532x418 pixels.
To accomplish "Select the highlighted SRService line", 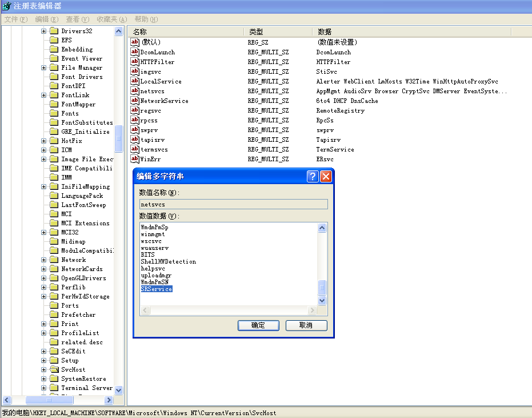I will tap(157, 289).
